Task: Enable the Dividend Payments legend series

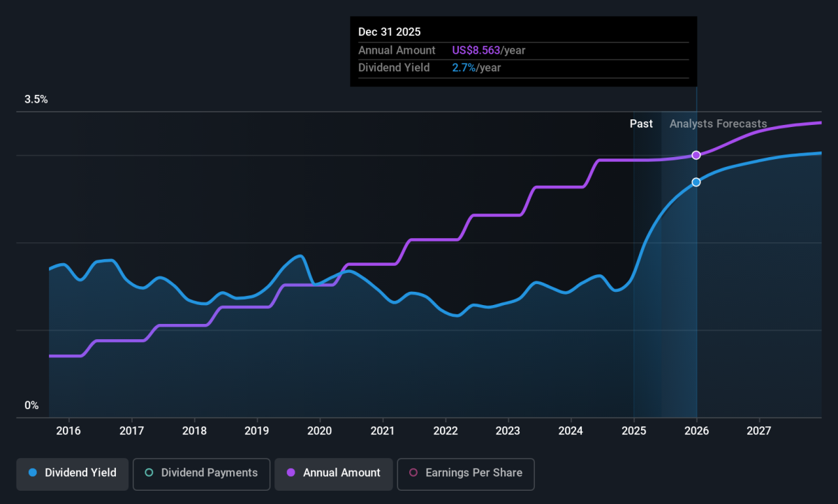Action: click(201, 473)
